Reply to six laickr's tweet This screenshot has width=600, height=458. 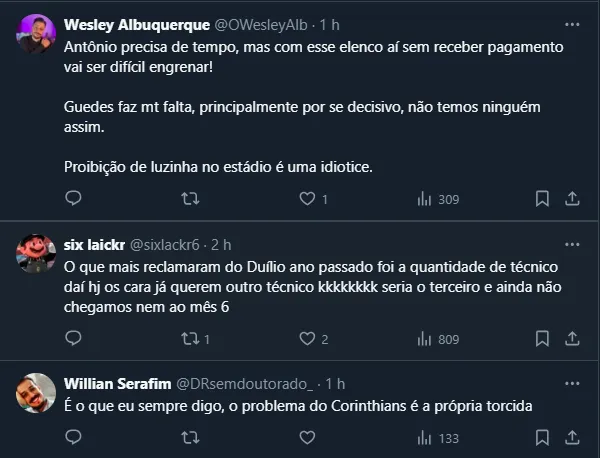point(72,339)
